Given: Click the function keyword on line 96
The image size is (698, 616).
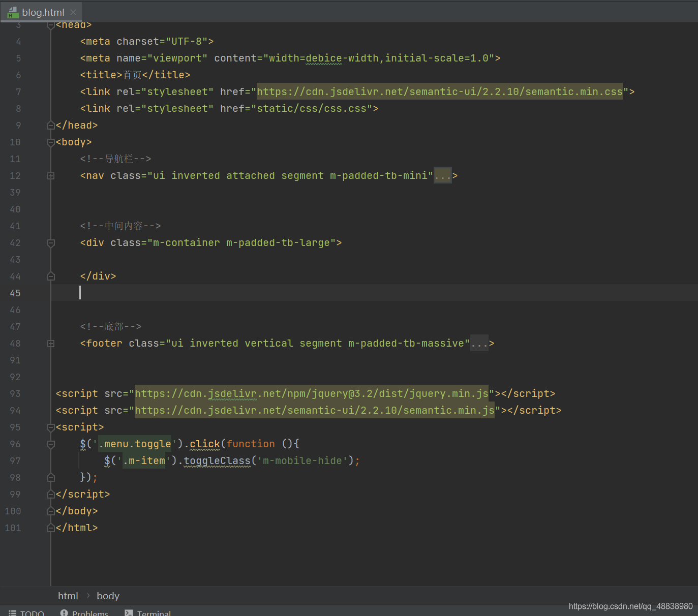Looking at the screenshot, I should click(251, 444).
